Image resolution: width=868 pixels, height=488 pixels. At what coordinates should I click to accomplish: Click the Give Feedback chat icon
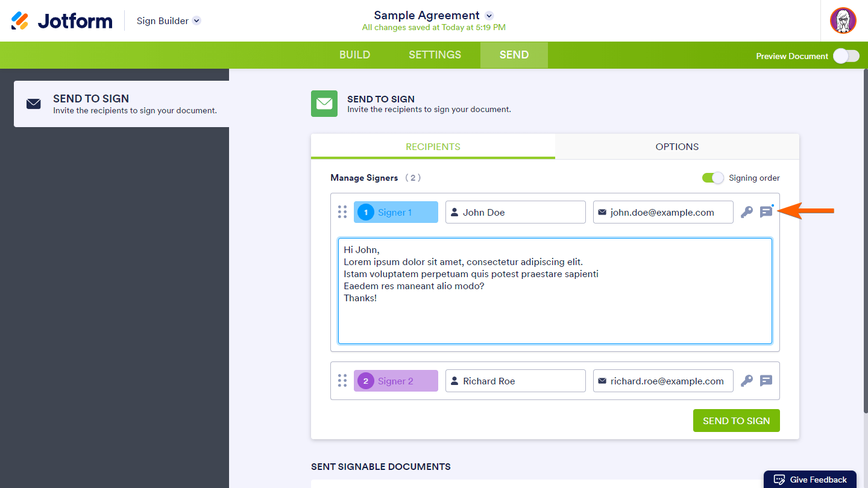(779, 480)
